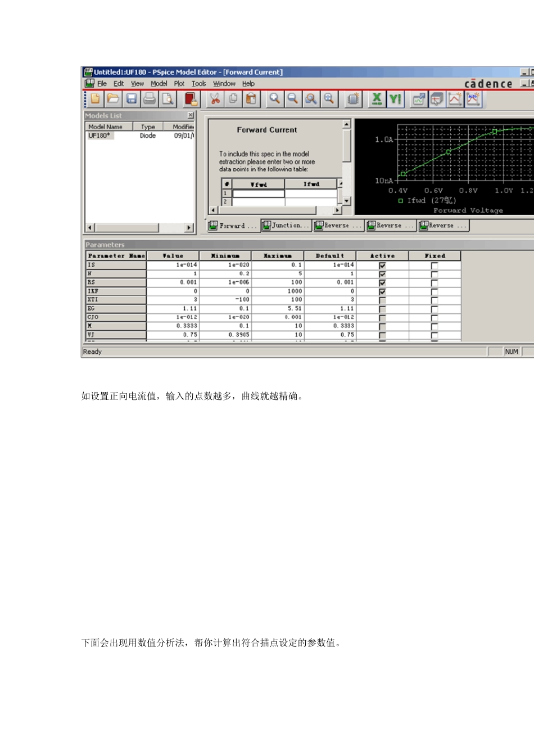The height and width of the screenshot is (756, 534).
Task: Enable the Fixed checkbox for RS
Action: tap(435, 282)
